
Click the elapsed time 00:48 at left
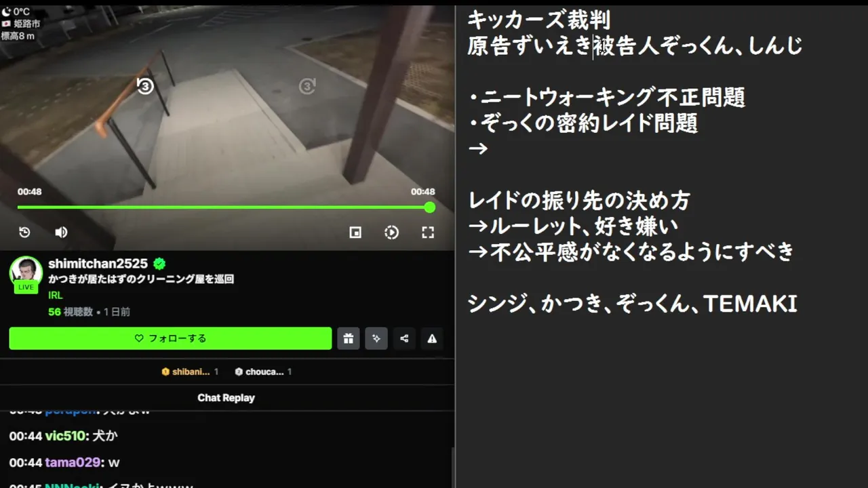(x=29, y=192)
